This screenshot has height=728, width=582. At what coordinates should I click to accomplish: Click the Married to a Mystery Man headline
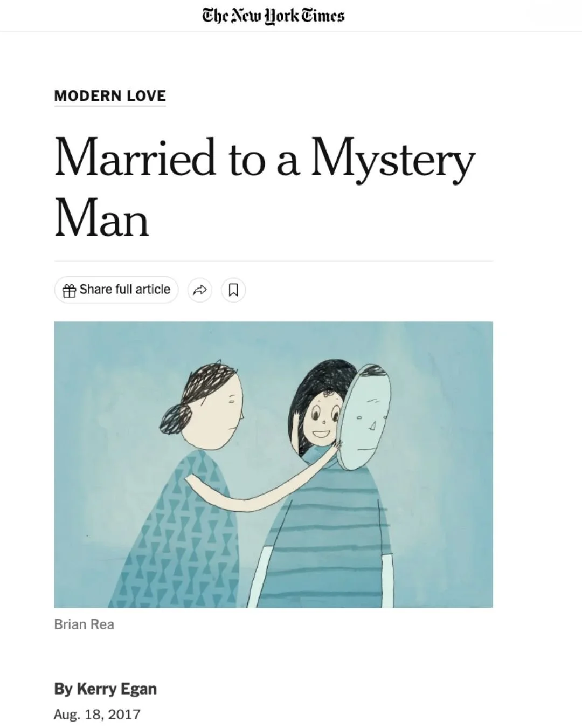[264, 187]
